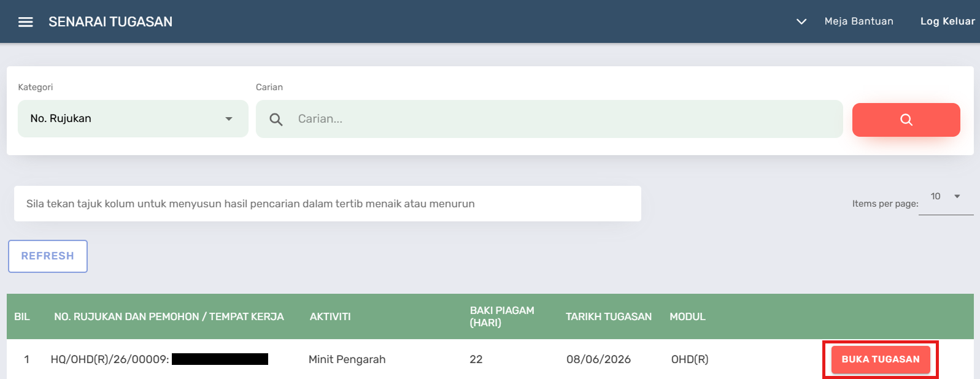Expand the header chevron dropdown
This screenshot has width=980, height=379.
[x=801, y=21]
